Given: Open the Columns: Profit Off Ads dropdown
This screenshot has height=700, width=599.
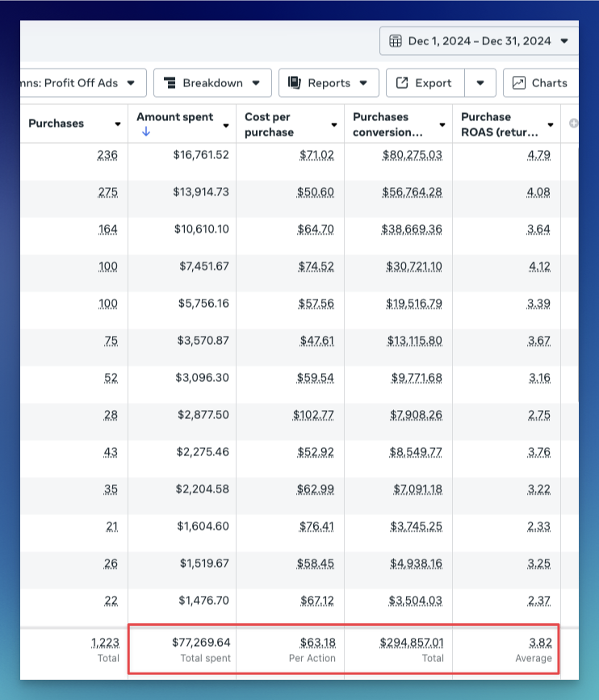Looking at the screenshot, I should click(x=83, y=83).
